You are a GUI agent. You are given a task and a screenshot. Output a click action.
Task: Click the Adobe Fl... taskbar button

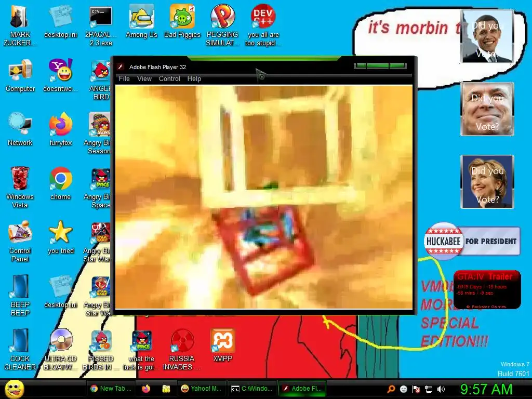click(x=302, y=389)
